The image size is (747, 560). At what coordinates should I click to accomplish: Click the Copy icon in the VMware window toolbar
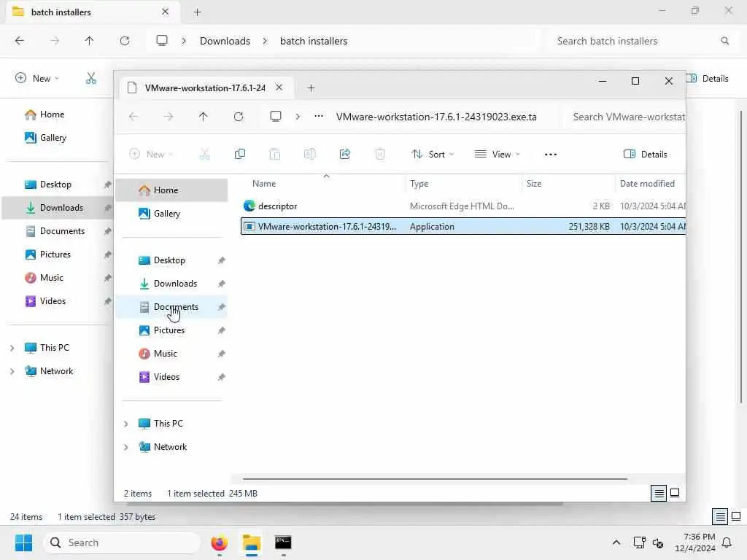pyautogui.click(x=239, y=154)
